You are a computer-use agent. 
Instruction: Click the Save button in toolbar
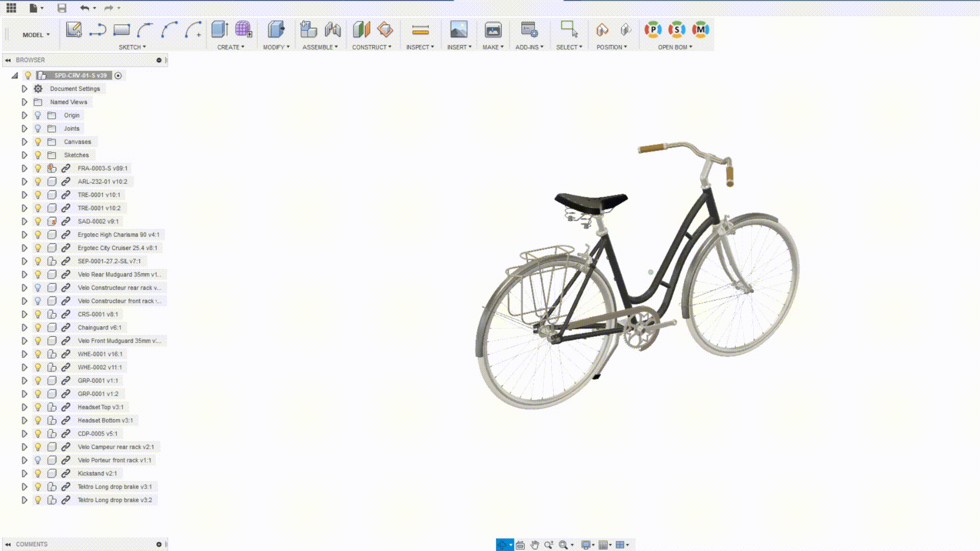[61, 8]
